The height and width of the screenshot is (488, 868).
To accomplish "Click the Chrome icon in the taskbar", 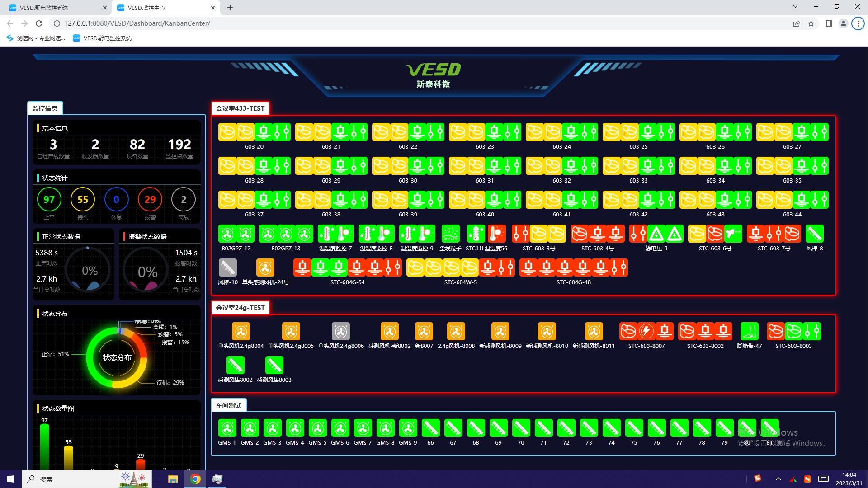I will coord(195,479).
